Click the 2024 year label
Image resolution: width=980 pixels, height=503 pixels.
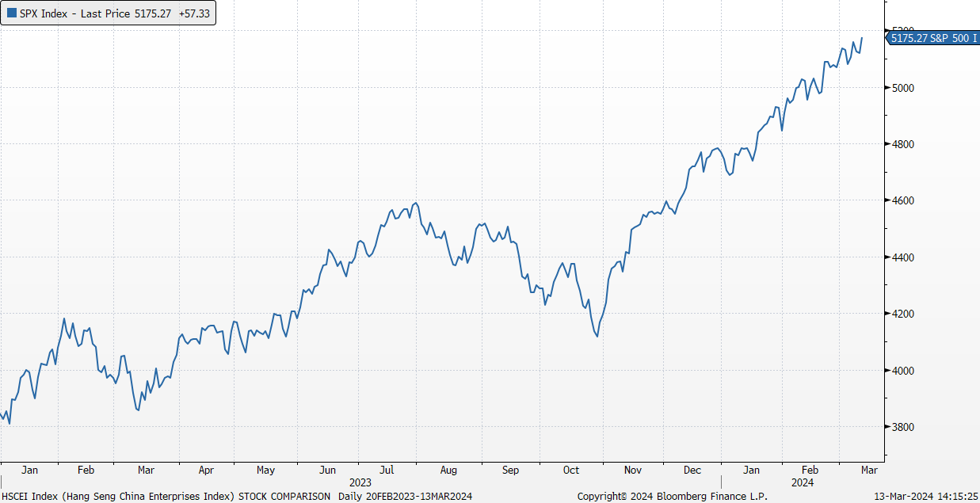[803, 482]
